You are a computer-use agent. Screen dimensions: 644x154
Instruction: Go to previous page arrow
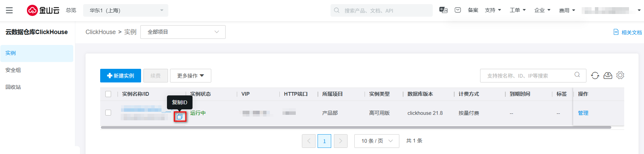309,141
